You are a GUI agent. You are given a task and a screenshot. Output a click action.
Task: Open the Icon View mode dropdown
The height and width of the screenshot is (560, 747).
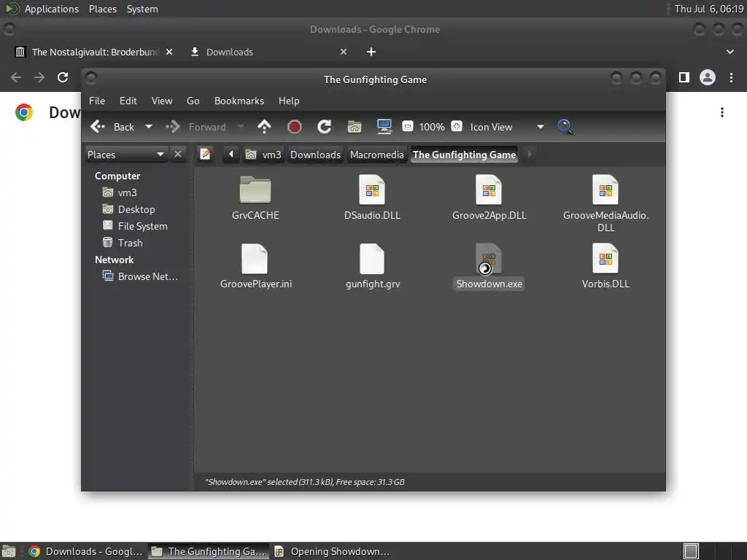[x=507, y=127]
